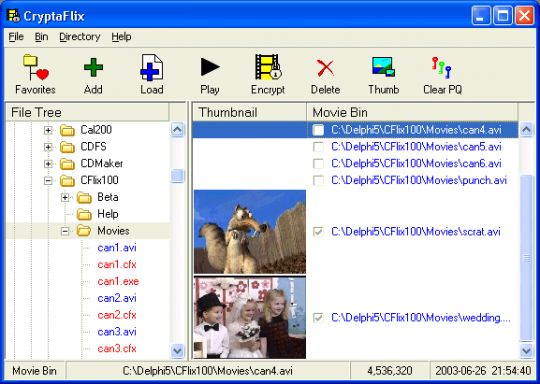
Task: Select the Movies folder label
Action: coord(113,231)
